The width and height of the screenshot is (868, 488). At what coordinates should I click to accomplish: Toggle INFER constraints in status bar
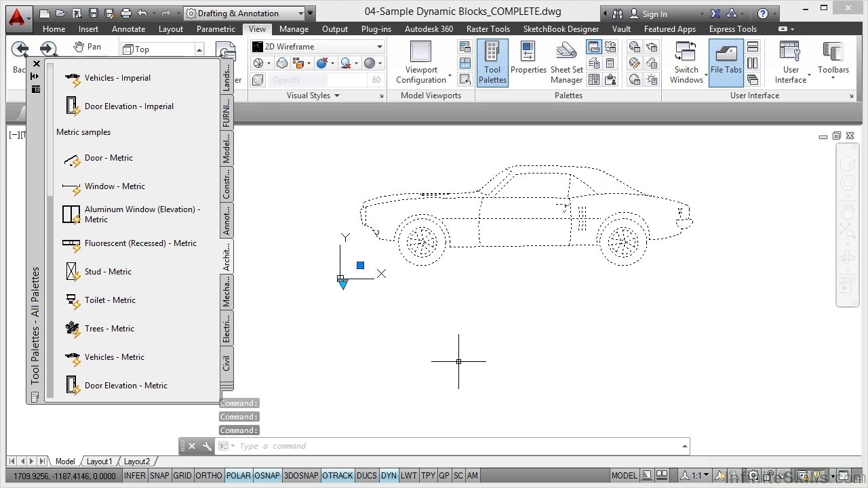coord(134,476)
